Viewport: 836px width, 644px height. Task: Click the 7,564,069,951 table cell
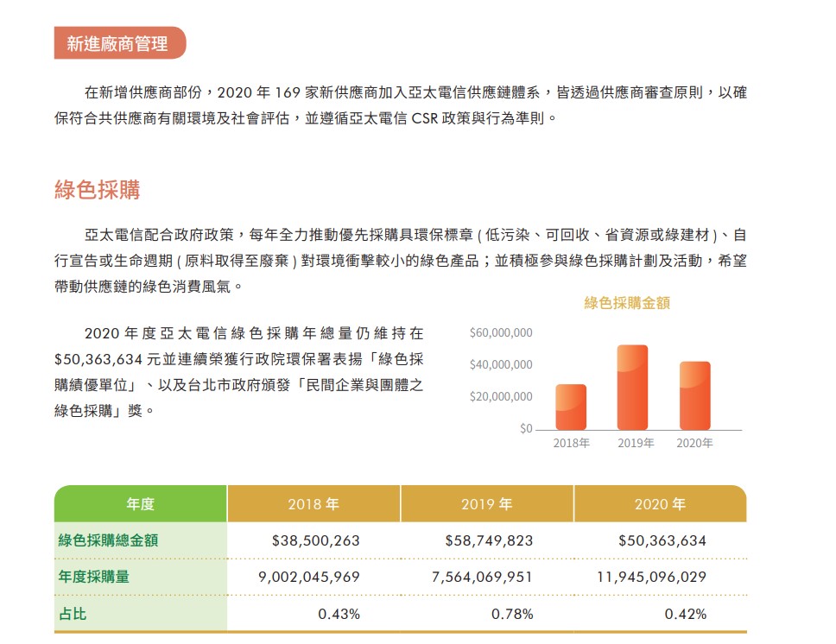click(x=483, y=577)
